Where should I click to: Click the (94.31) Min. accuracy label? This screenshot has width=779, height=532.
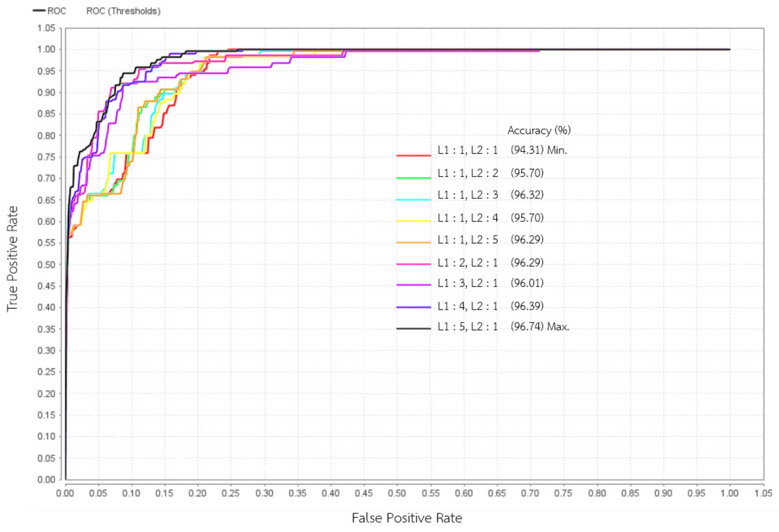539,150
